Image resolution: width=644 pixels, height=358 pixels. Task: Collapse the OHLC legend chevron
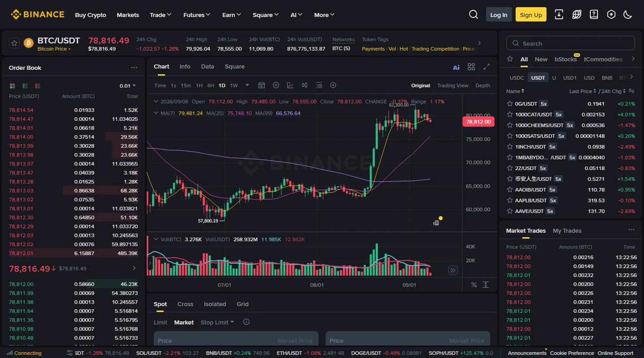pos(156,102)
